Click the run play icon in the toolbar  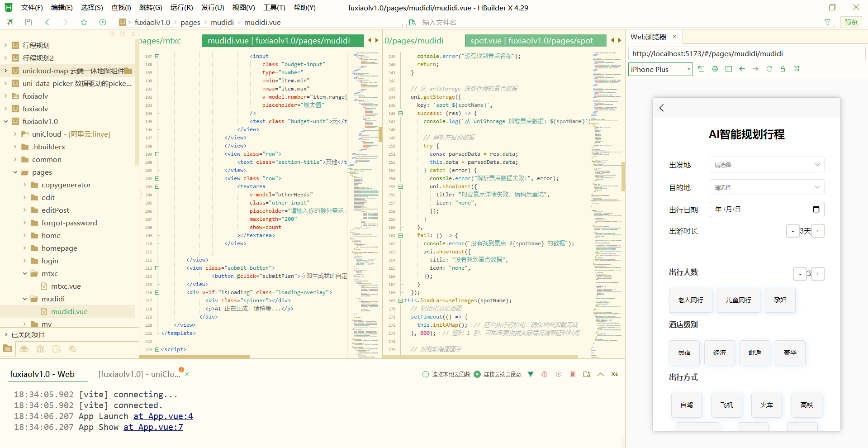point(103,22)
